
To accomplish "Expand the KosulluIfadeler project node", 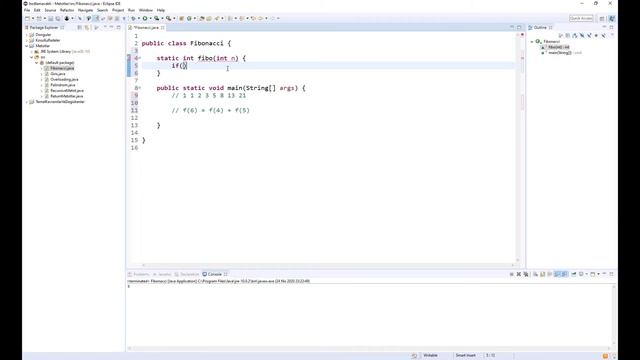I will point(27,40).
